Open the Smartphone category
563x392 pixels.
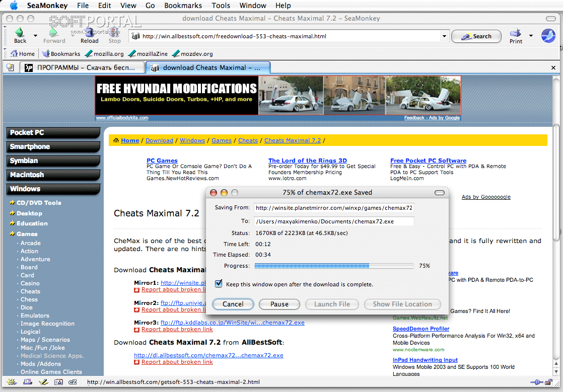pyautogui.click(x=53, y=147)
